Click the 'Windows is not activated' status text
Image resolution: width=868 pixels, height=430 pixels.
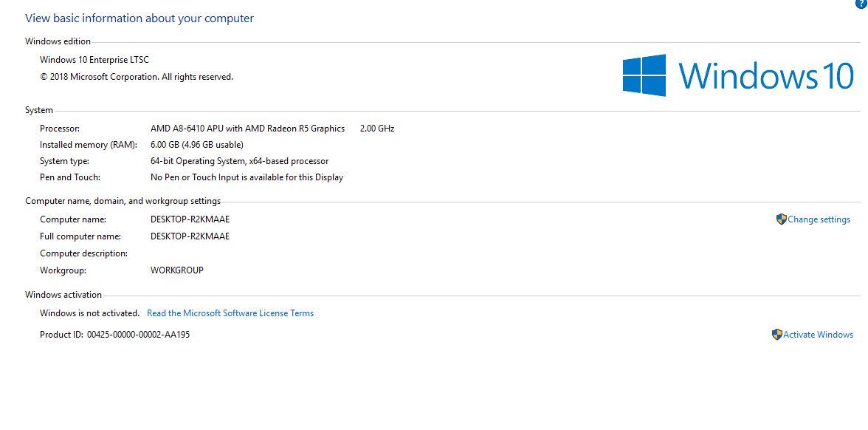tap(89, 313)
